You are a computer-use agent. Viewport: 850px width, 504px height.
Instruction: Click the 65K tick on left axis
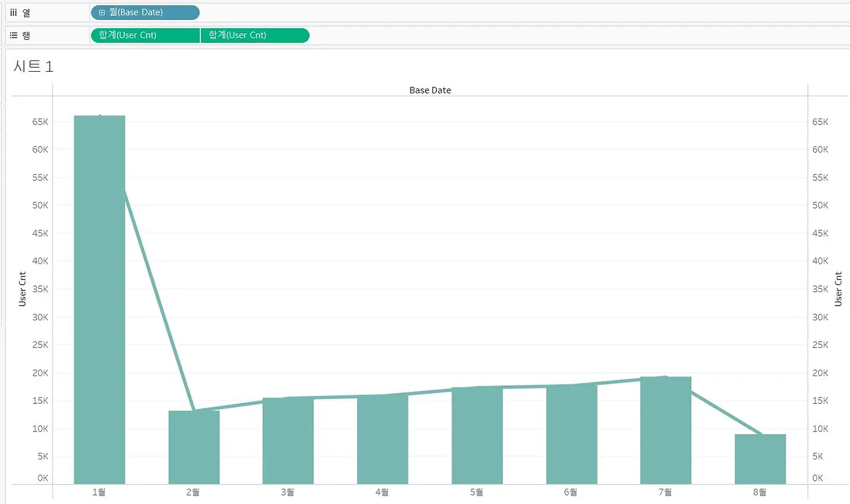(x=40, y=122)
